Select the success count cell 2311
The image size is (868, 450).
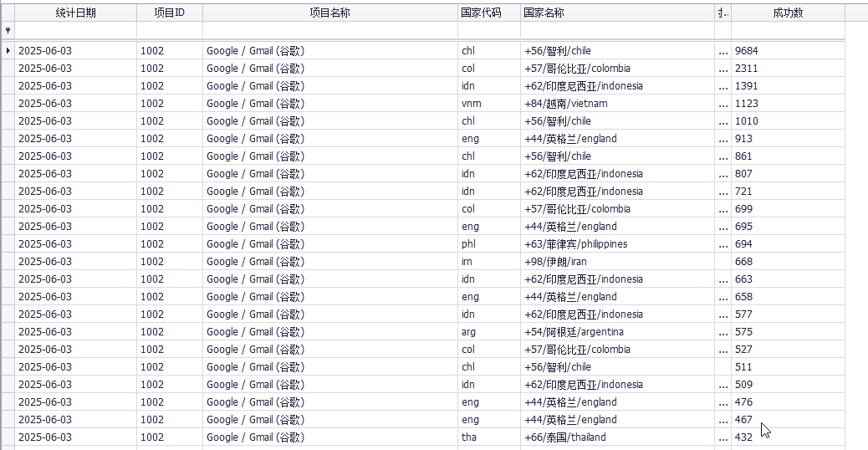[x=788, y=69]
